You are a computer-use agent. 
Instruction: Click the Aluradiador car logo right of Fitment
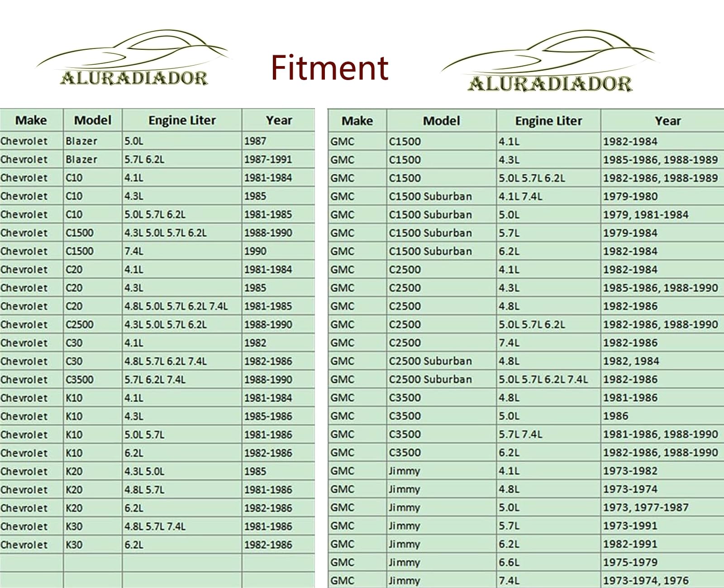click(548, 62)
